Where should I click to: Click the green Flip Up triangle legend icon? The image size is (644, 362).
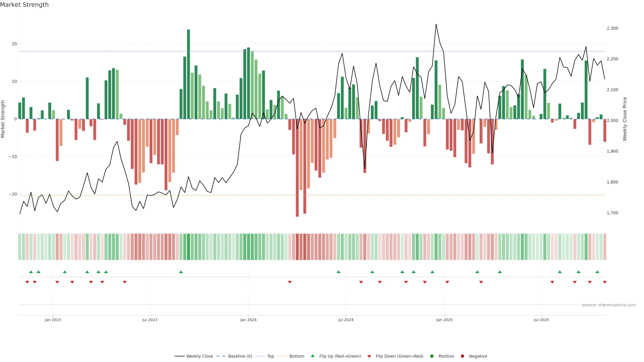point(312,356)
